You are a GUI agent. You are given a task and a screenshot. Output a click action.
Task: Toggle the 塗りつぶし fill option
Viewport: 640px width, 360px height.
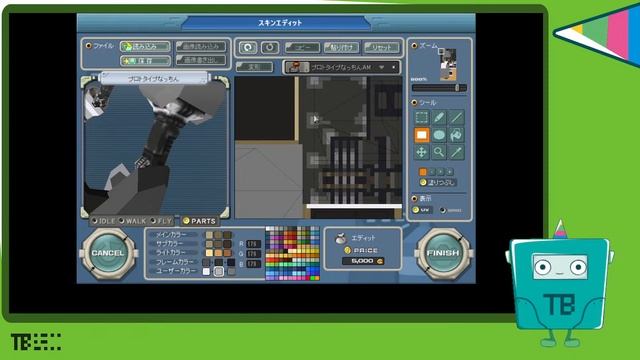[x=438, y=182]
